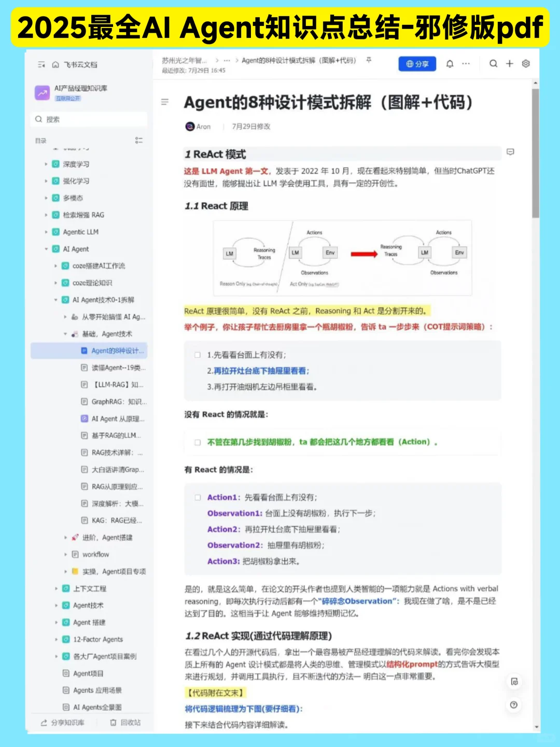
Task: Click the 目录 list settings icon
Action: (x=138, y=141)
